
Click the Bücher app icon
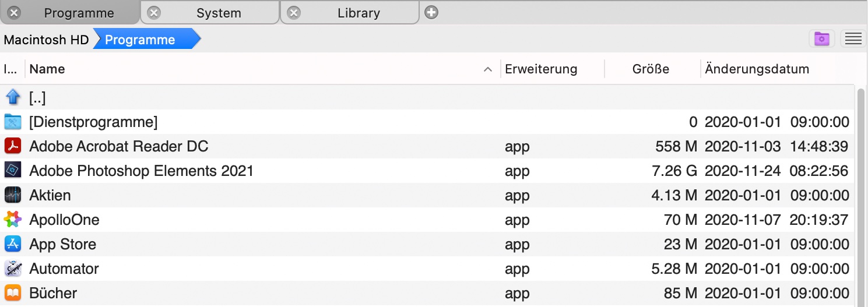(12, 293)
